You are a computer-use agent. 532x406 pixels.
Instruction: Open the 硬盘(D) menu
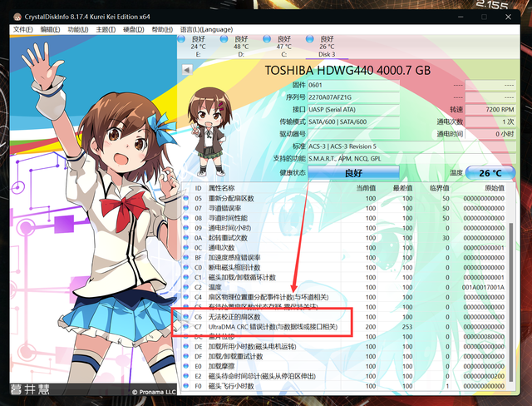point(133,29)
